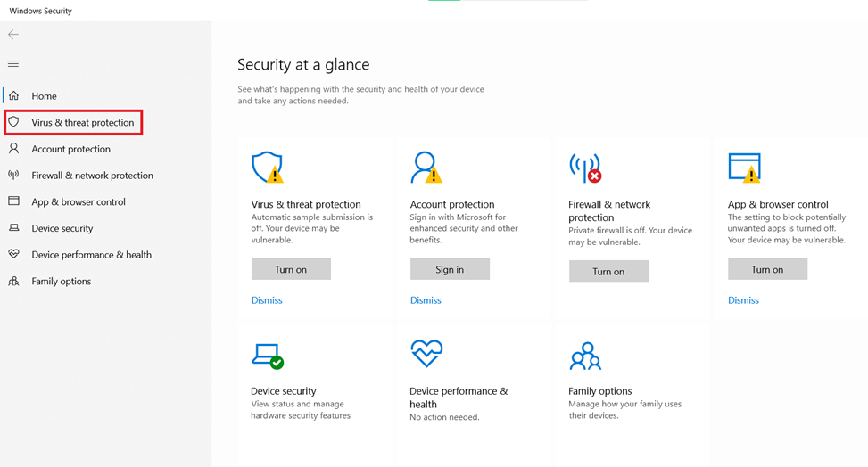Dismiss the App & browser control warning
Viewport: 868px width, 467px height.
pyautogui.click(x=743, y=300)
